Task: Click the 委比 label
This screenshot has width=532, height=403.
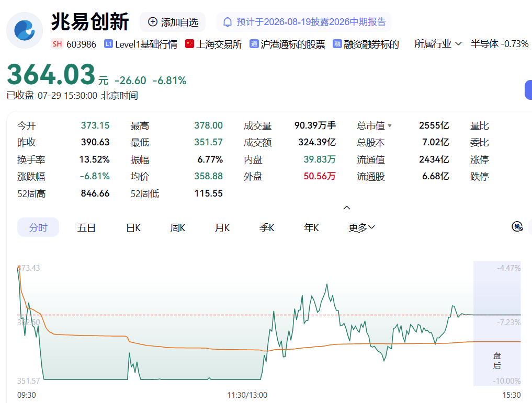Action: point(479,142)
